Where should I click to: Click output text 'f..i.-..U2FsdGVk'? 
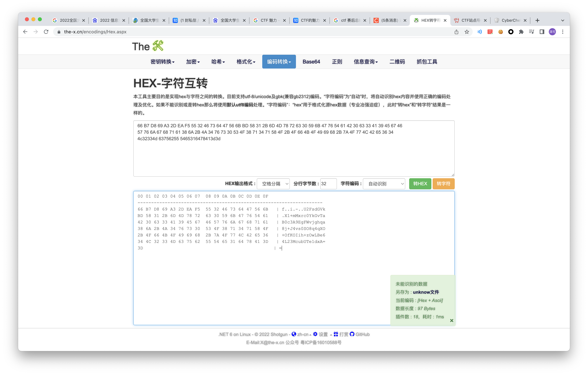tap(303, 209)
